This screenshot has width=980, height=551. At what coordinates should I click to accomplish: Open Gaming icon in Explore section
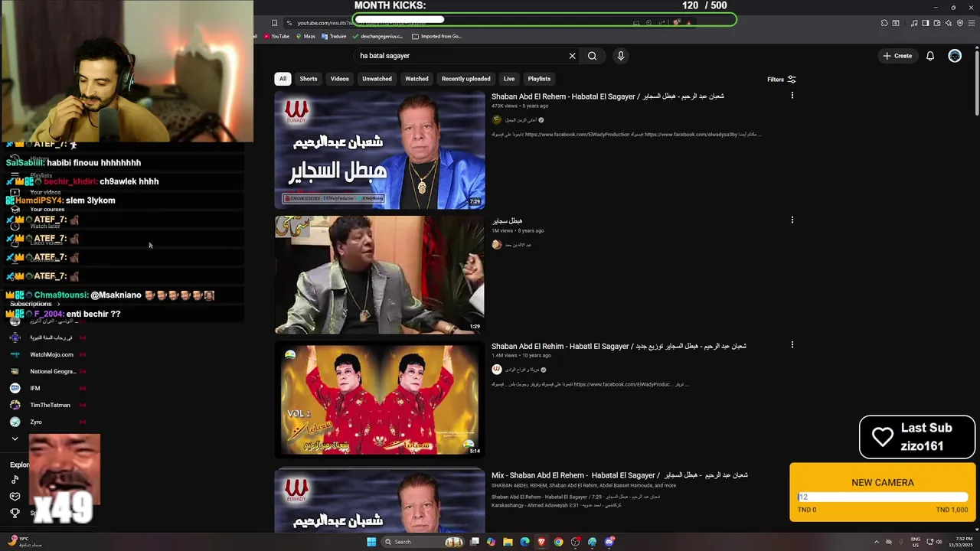(15, 497)
